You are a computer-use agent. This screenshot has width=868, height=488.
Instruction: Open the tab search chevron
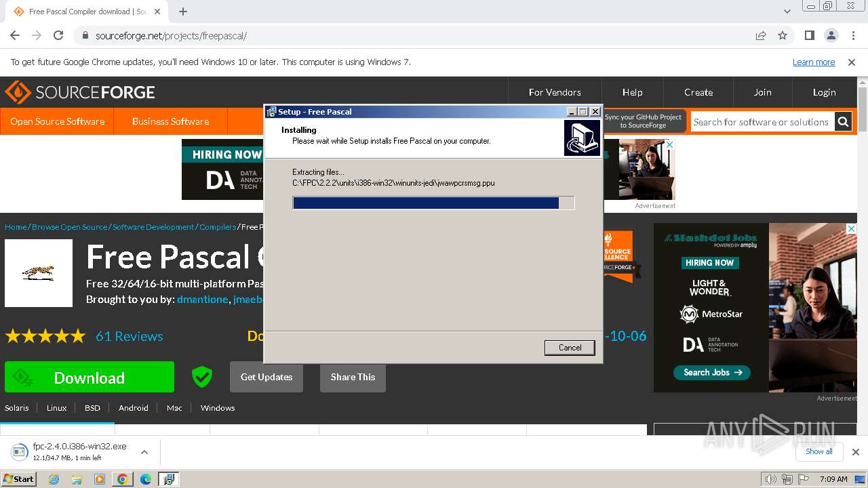point(787,12)
